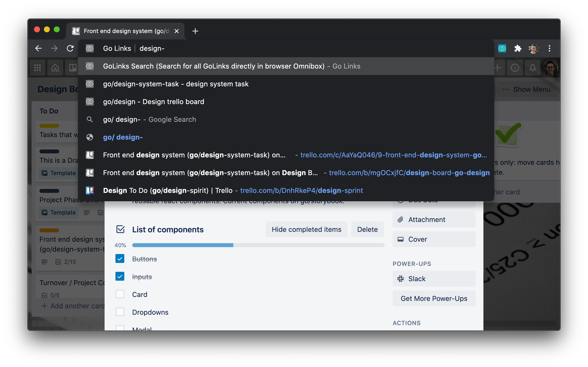Click the Buttons strikethrough item text
588x367 pixels.
145,259
